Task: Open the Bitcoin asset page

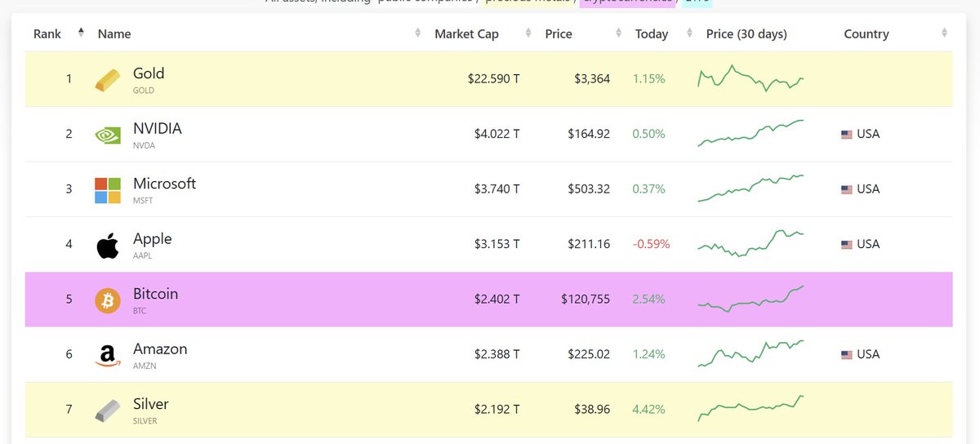Action: (x=155, y=294)
